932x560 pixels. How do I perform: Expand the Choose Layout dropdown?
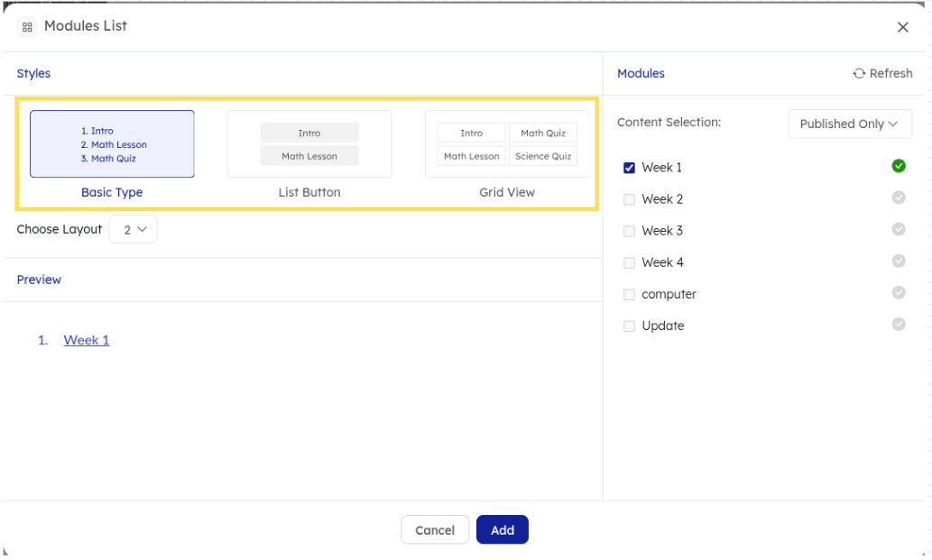coord(134,230)
